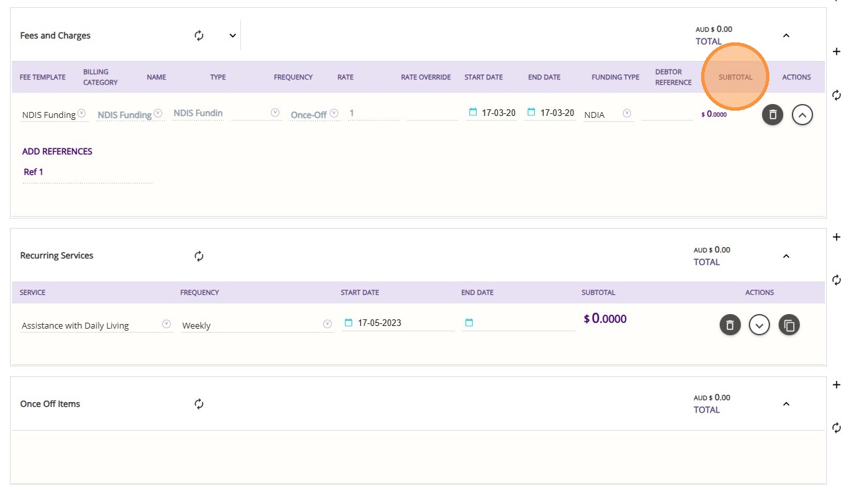Open the Billing Category dropdown
The height and width of the screenshot is (485, 868).
[x=158, y=113]
